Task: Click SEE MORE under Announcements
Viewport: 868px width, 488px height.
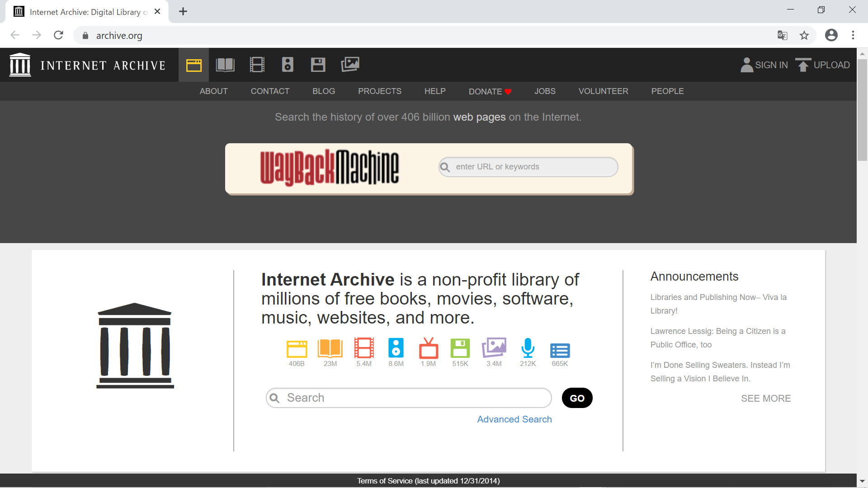Action: [766, 399]
